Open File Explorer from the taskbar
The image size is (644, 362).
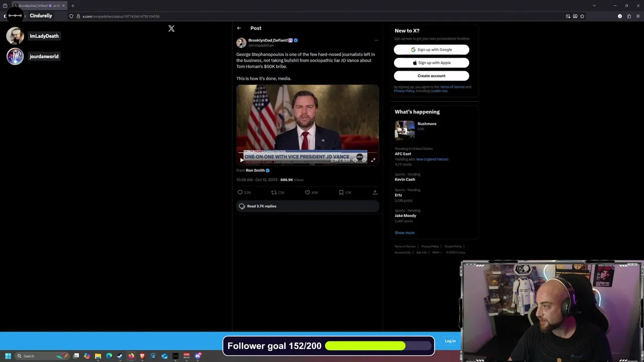[x=98, y=356]
